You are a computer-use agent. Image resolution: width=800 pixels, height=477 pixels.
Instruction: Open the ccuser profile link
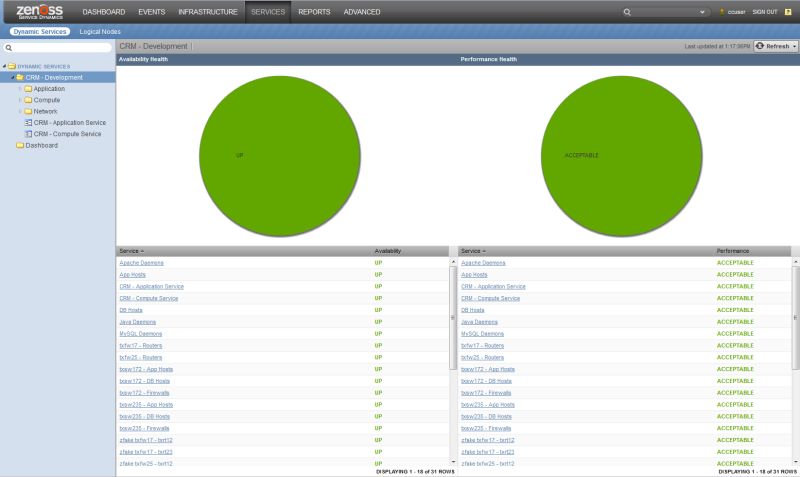[x=736, y=12]
